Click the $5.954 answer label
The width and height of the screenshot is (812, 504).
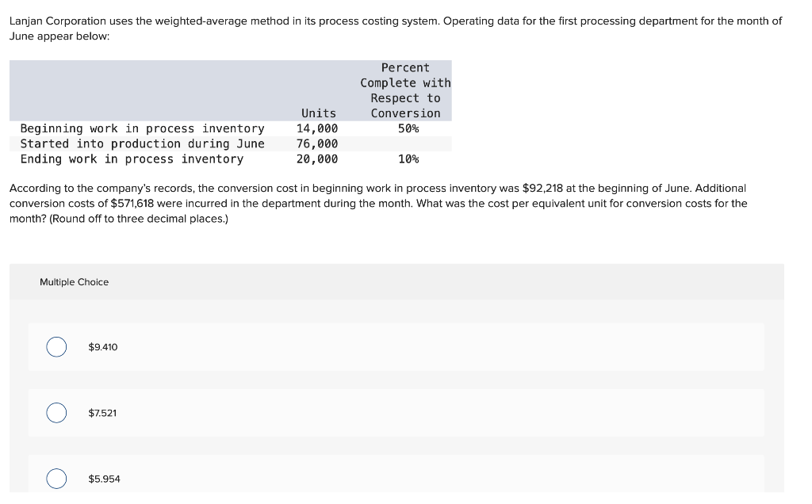point(104,478)
